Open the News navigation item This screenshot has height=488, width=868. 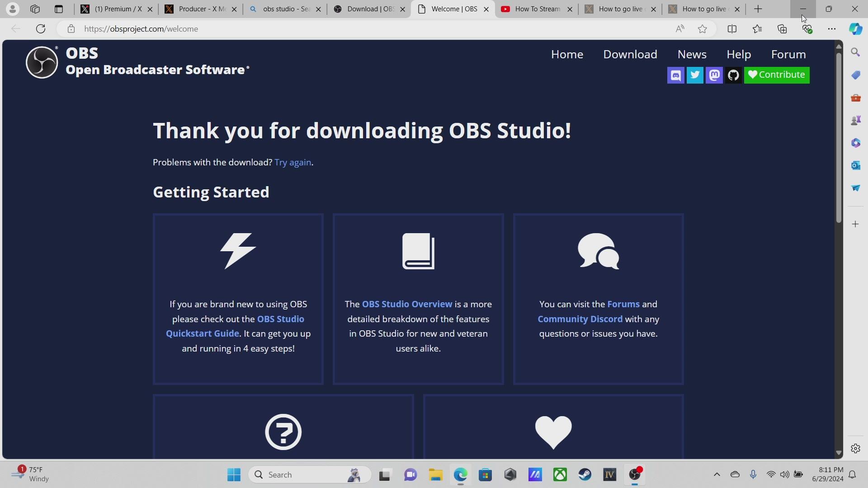tap(692, 54)
